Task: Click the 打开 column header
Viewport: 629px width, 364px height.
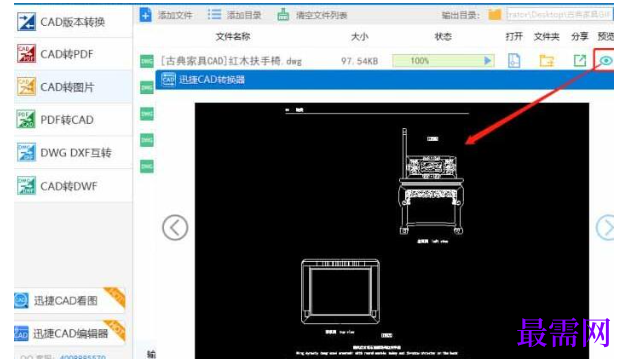Action: [x=514, y=37]
